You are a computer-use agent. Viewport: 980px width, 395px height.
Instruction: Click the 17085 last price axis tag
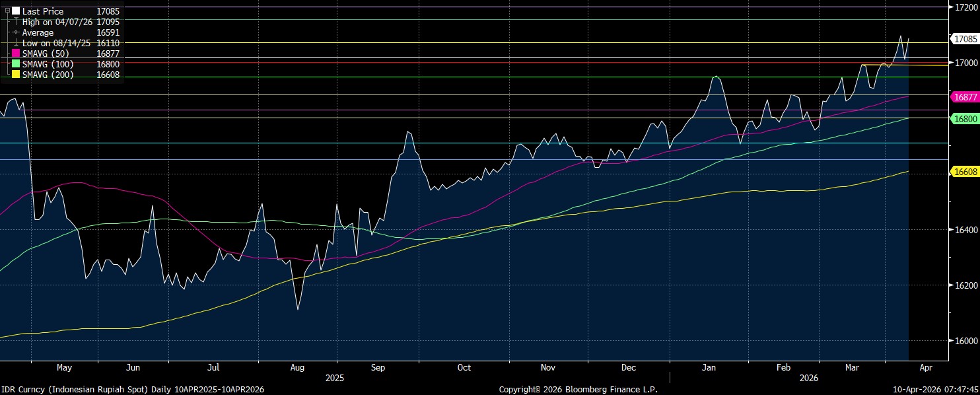tap(963, 39)
